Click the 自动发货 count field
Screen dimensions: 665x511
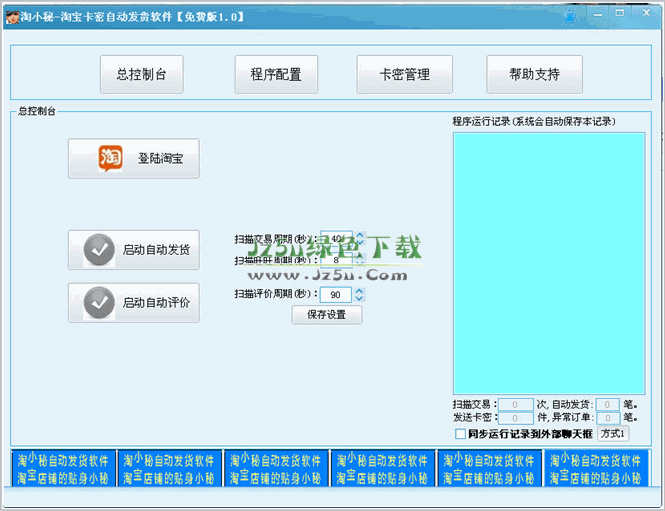click(x=607, y=405)
